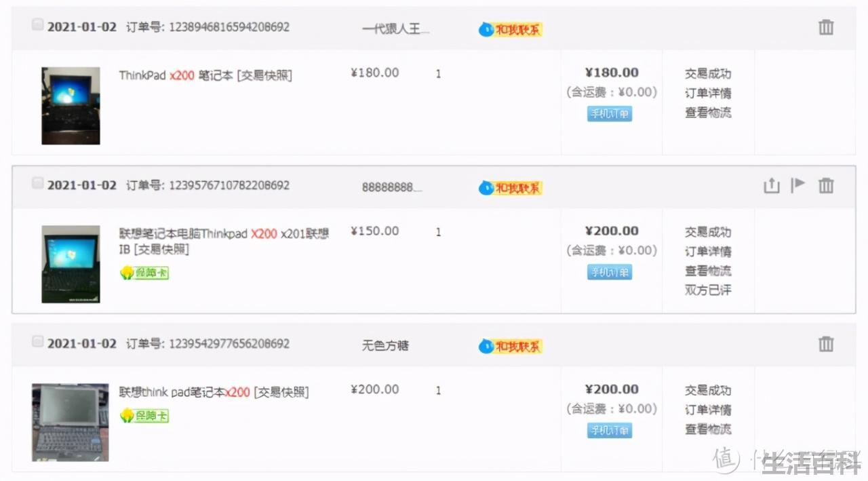This screenshot has width=868, height=481.
Task: Delete the order from seller 一代狼人王
Action: 825,27
